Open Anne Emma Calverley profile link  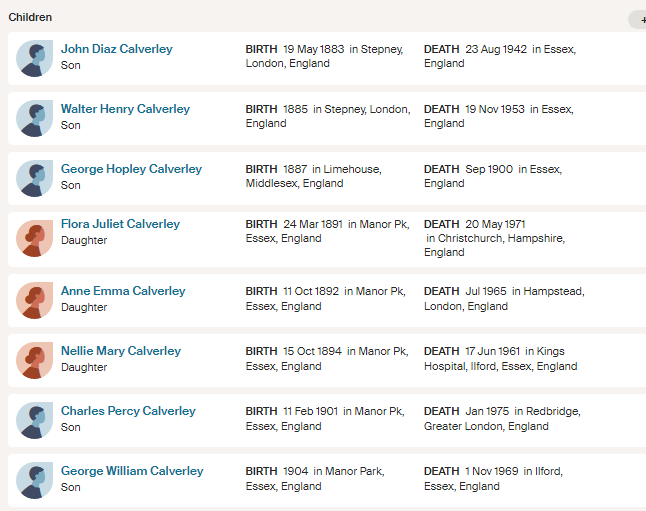click(x=123, y=291)
